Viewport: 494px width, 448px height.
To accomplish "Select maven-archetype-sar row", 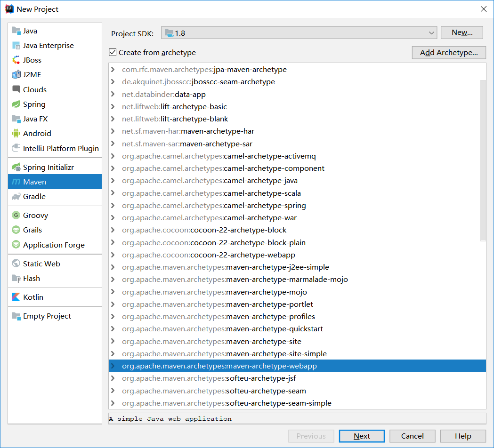I will click(297, 144).
